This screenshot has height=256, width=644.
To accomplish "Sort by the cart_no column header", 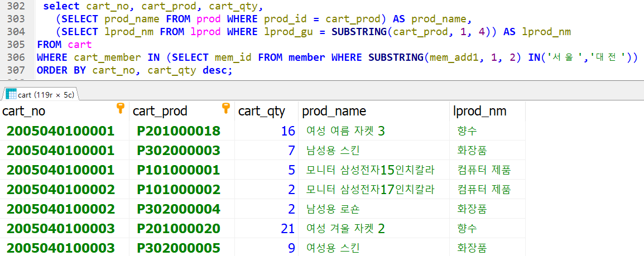I will [x=65, y=111].
